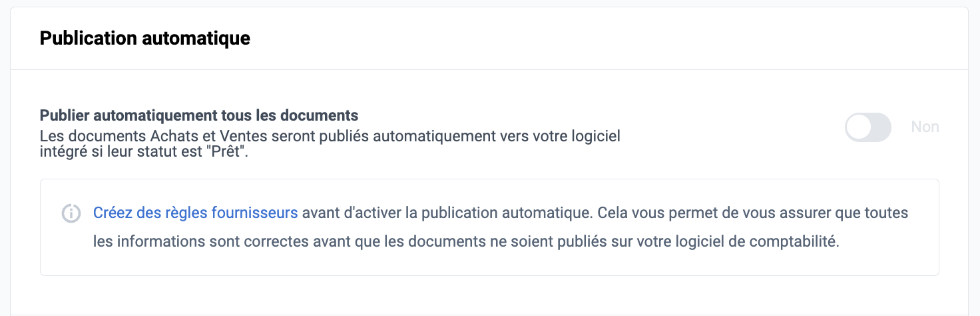Viewport: 980px width, 316px height.
Task: Click the 'Les documents Achats et Ventes' description
Action: tap(330, 143)
